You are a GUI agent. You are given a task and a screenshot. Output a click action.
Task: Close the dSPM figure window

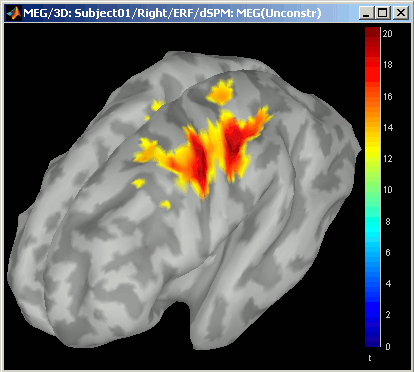400,13
